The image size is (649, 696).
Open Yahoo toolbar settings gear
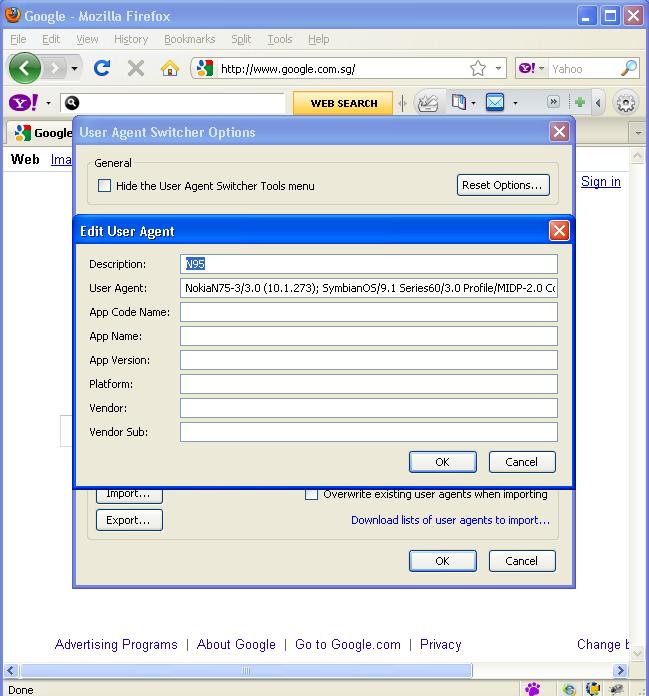pyautogui.click(x=626, y=103)
